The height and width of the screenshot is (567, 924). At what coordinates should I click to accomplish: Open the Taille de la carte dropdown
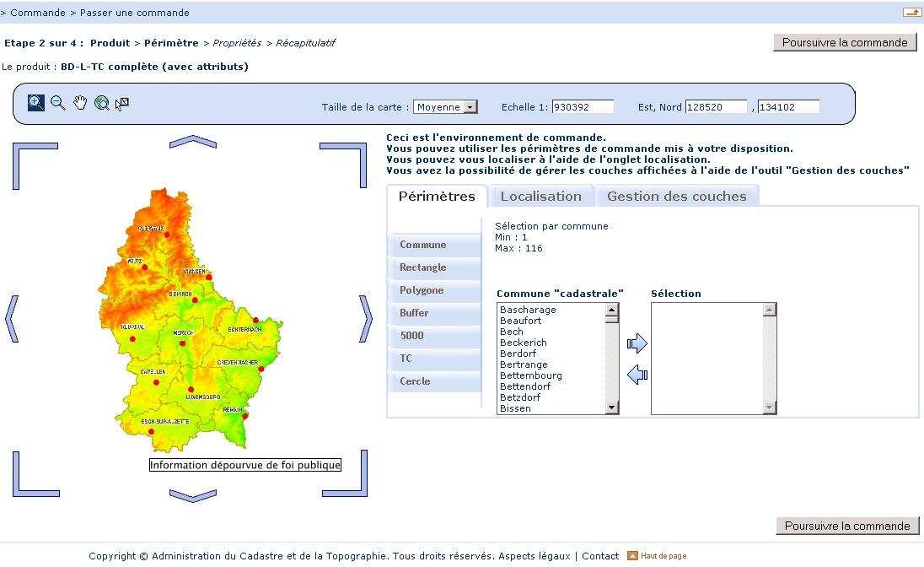coord(445,107)
